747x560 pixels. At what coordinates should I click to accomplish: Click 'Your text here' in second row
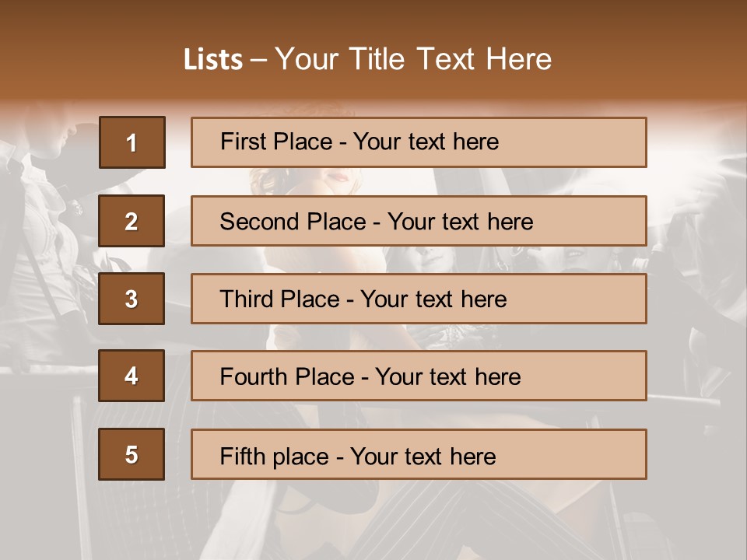tap(460, 222)
